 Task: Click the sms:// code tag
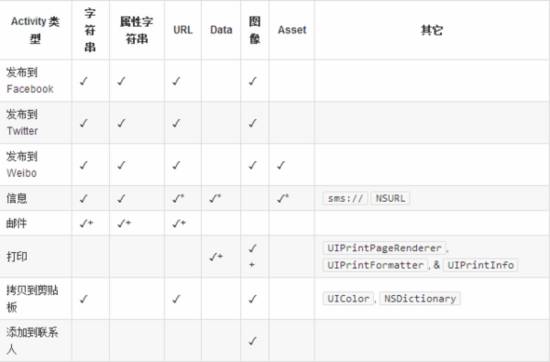[345, 199]
